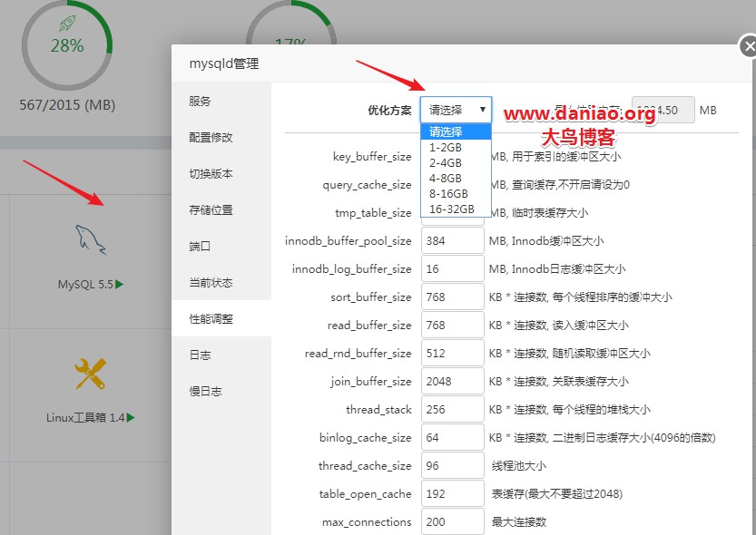The image size is (756, 535).
Task: Click the 567/2015 (MB) memory text
Action: (x=67, y=104)
